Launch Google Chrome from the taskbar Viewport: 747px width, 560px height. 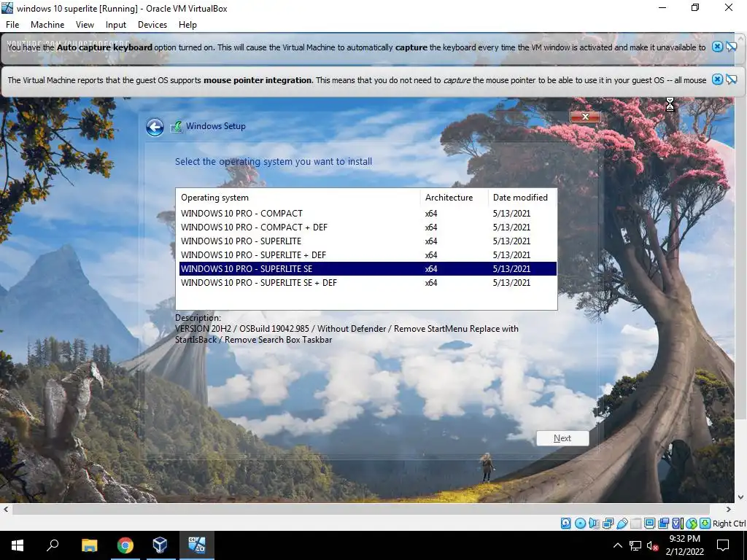(x=125, y=545)
